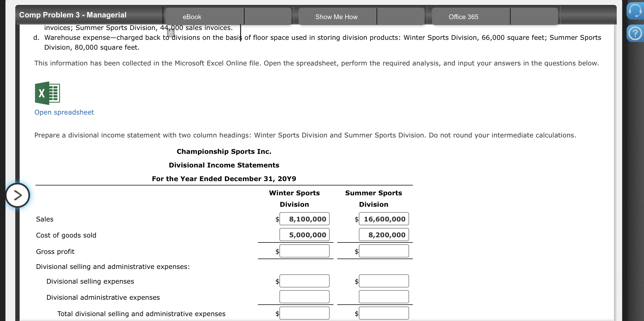Select Summer cost of goods sold field

click(384, 235)
